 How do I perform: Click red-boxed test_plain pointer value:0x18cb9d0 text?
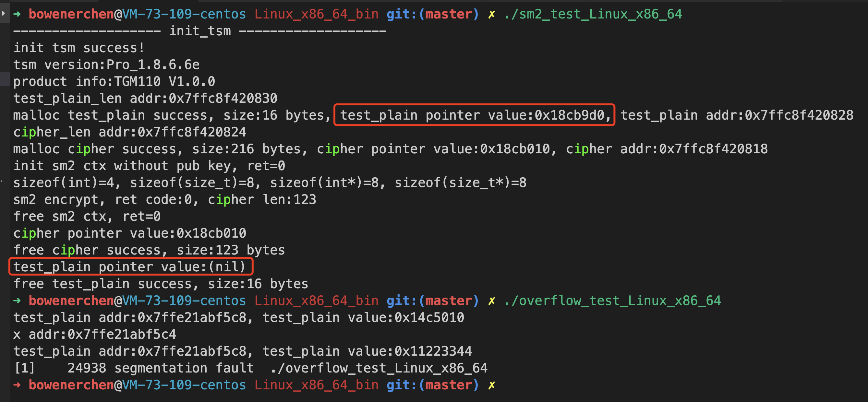tap(475, 115)
